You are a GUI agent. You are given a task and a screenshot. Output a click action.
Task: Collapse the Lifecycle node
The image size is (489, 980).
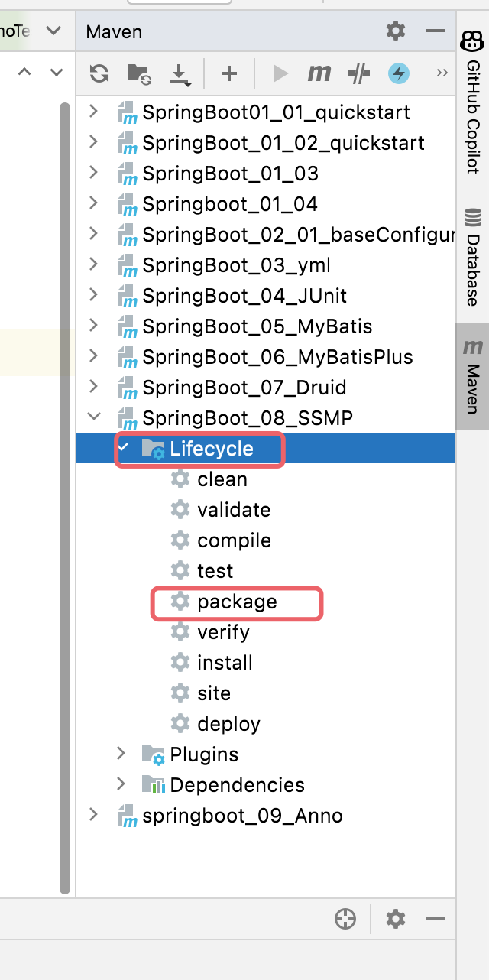pyautogui.click(x=122, y=448)
